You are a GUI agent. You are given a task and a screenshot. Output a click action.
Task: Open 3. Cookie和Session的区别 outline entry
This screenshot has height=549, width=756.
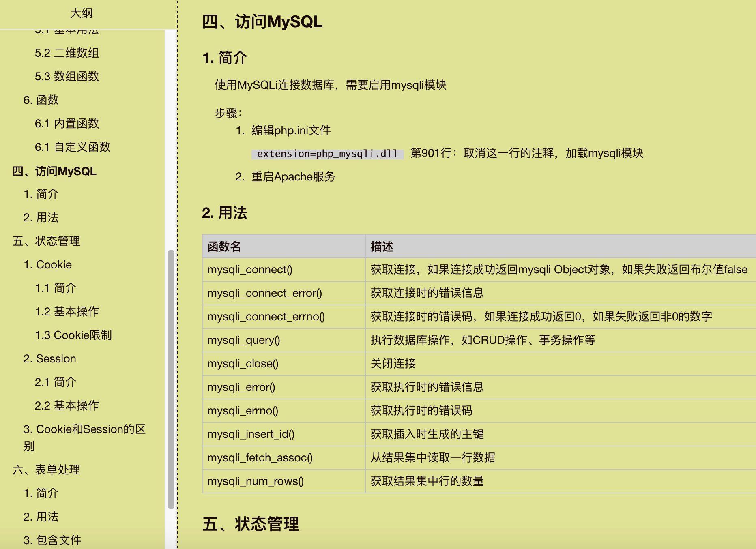(x=85, y=437)
